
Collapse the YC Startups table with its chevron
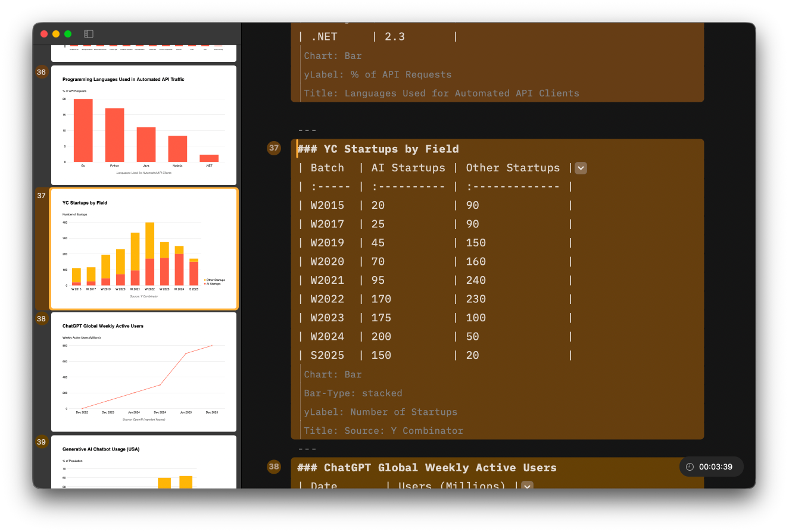coord(581,168)
